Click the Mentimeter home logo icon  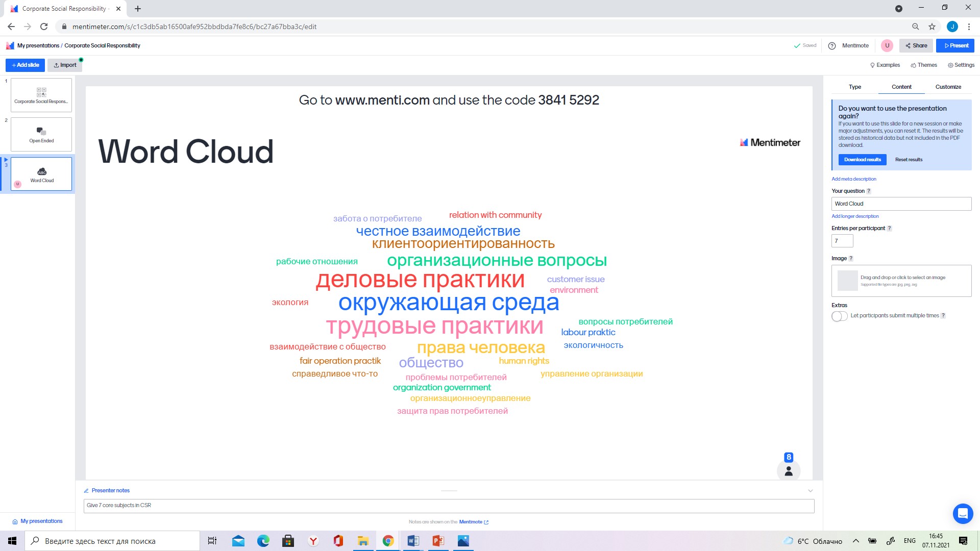coord(10,45)
